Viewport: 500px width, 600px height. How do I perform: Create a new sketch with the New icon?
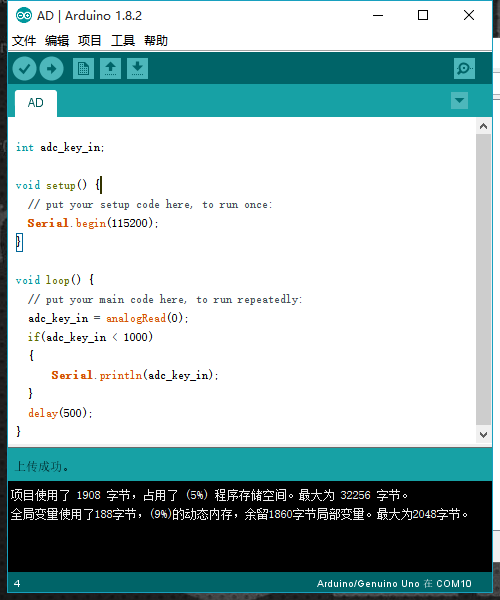click(83, 69)
